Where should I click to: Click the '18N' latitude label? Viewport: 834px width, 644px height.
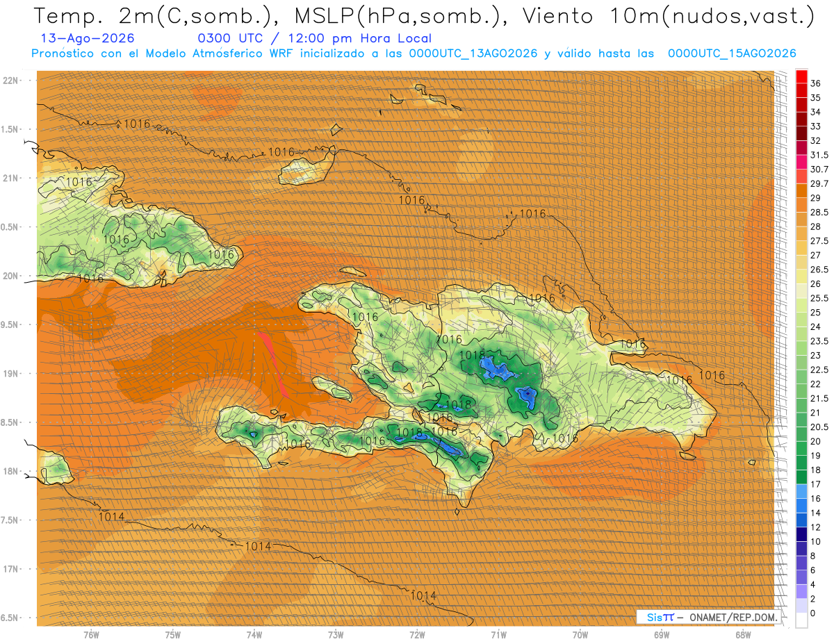(10, 471)
